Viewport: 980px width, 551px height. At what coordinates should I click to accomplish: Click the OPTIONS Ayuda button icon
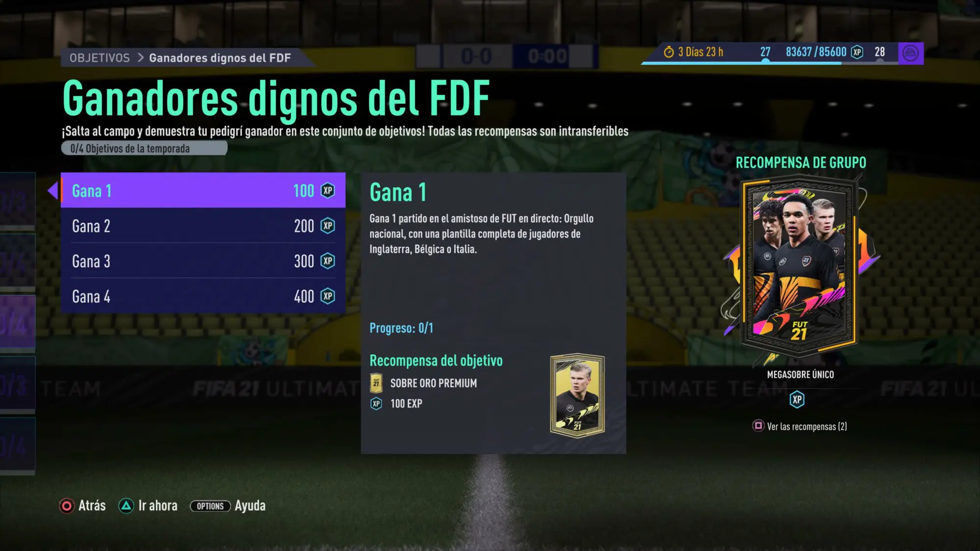(210, 506)
